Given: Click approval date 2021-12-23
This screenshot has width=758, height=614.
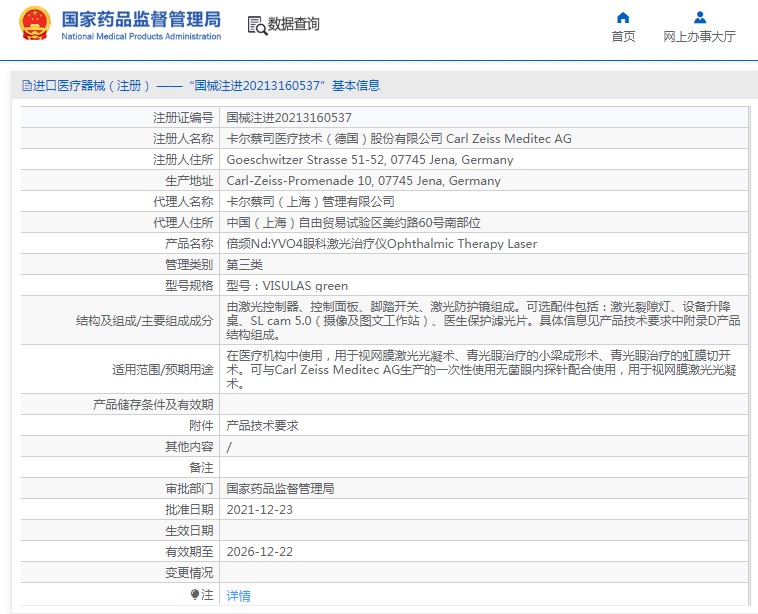Looking at the screenshot, I should (x=260, y=510).
